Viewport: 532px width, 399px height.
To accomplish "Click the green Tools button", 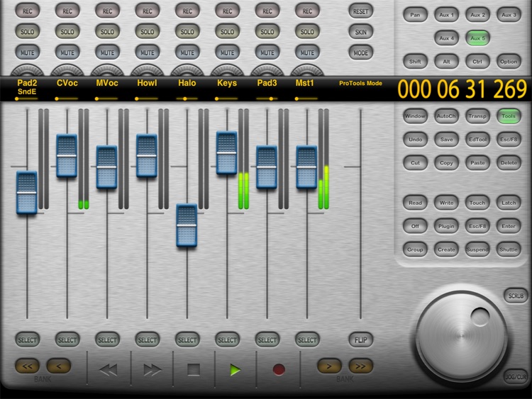I will (509, 116).
